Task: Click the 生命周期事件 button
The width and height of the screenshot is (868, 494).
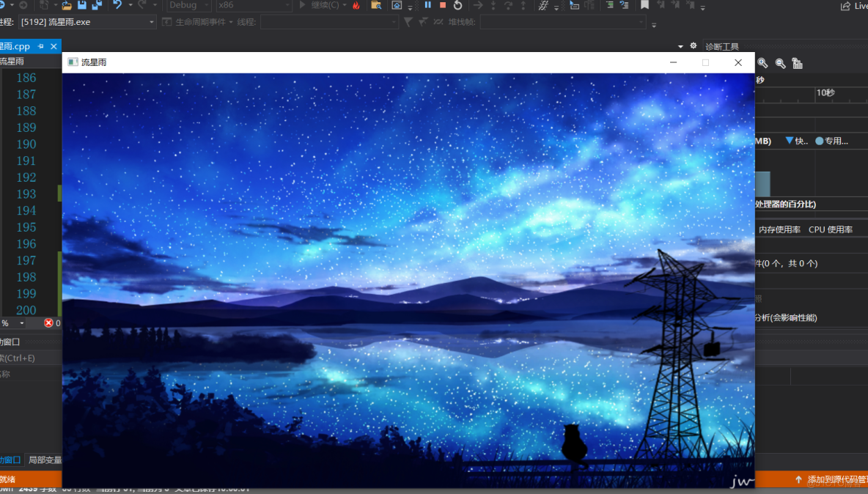Action: (x=197, y=22)
